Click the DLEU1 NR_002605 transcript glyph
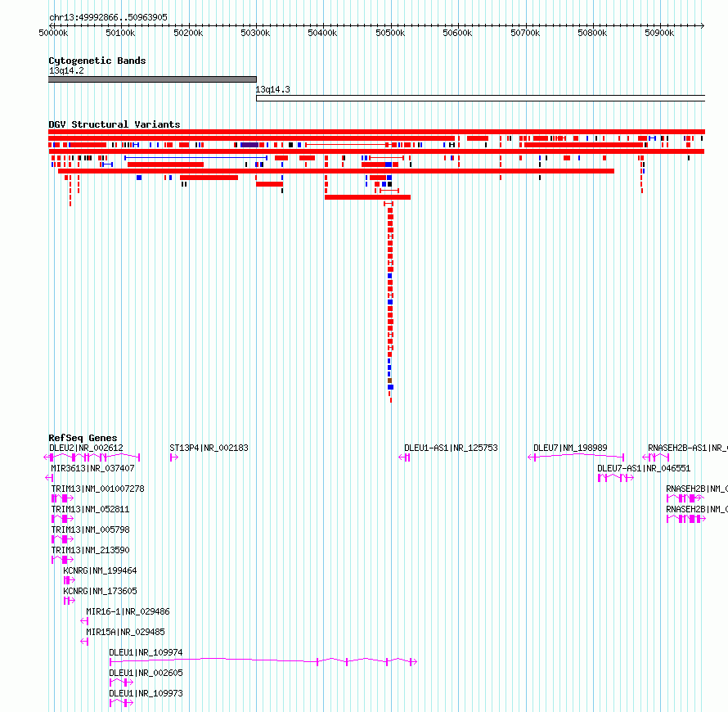The height and width of the screenshot is (712, 728). pos(122,683)
